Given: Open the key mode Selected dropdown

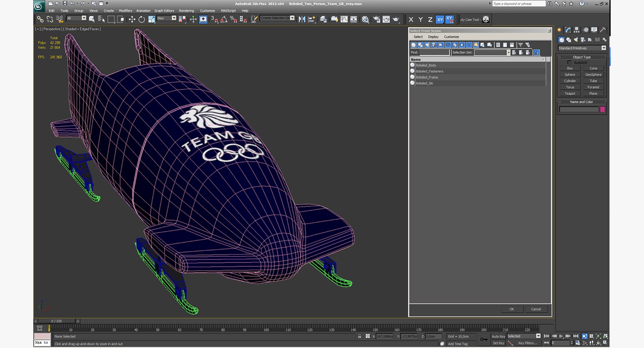Looking at the screenshot, I should pyautogui.click(x=524, y=336).
